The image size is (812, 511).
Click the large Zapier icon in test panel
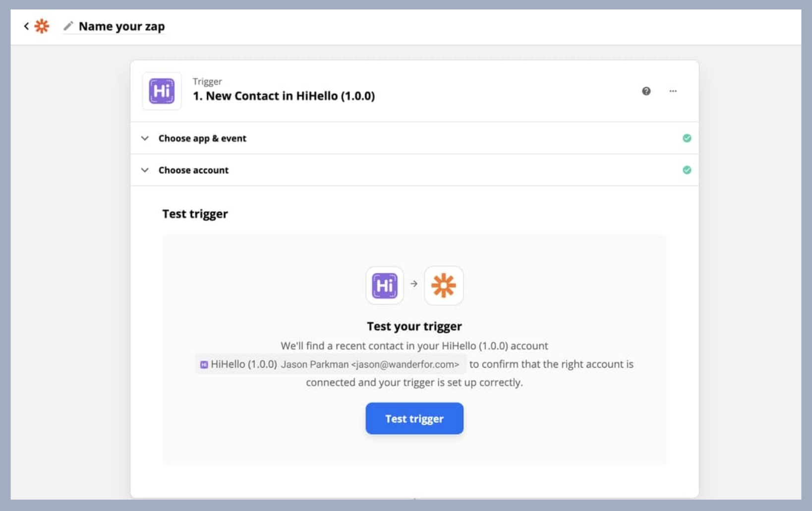point(444,285)
